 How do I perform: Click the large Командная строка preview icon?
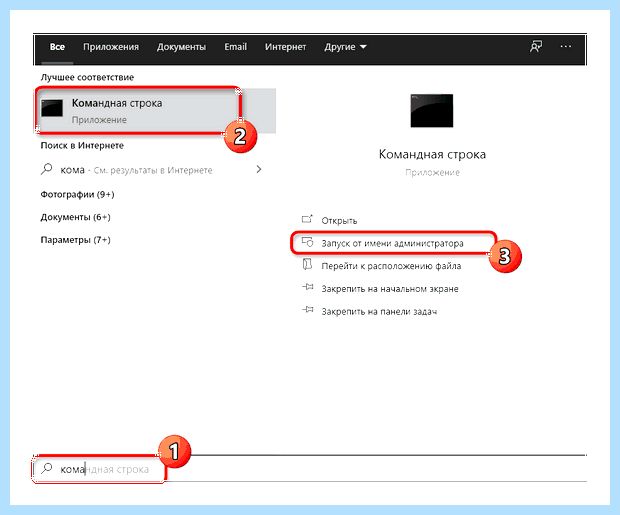coord(432,111)
